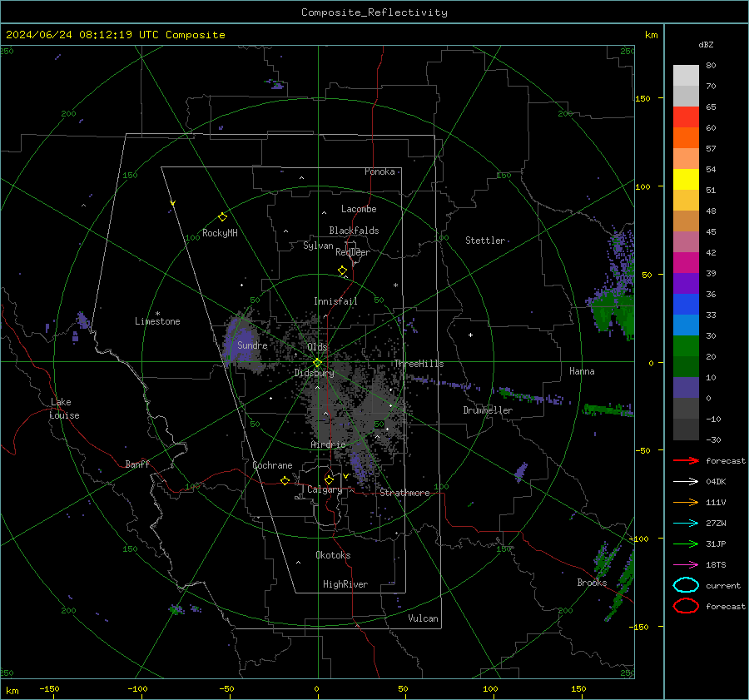Click the Ponoka city label
The width and height of the screenshot is (749, 700).
[379, 172]
